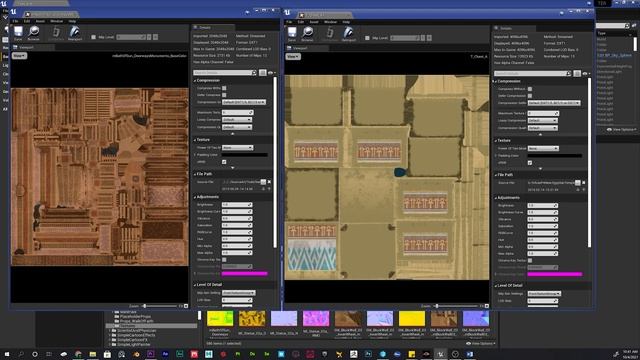640x360 pixels.
Task: Click Source File clear icon, left editor
Action: click(269, 182)
